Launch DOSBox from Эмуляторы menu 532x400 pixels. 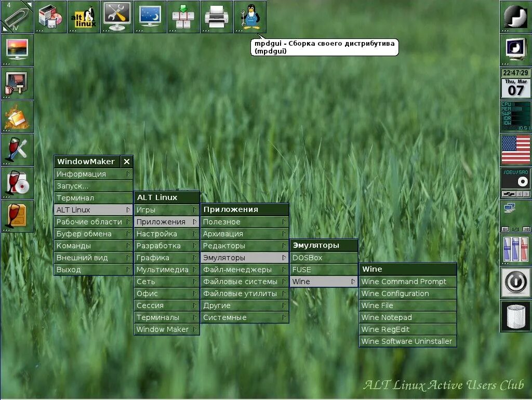tap(324, 258)
